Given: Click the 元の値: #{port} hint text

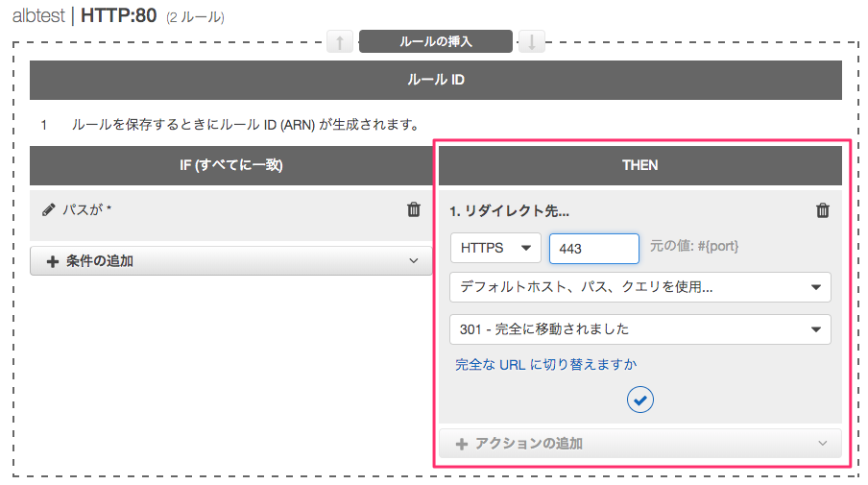Looking at the screenshot, I should click(x=694, y=247).
